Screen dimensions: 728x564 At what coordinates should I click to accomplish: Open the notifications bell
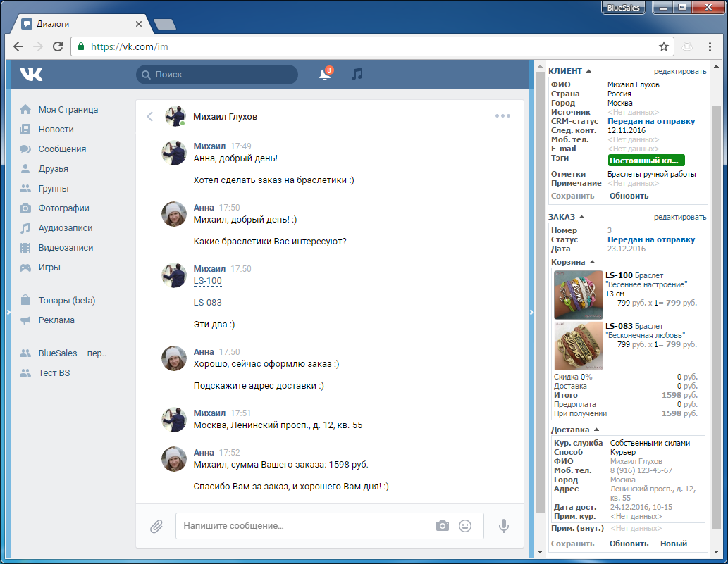(x=325, y=74)
